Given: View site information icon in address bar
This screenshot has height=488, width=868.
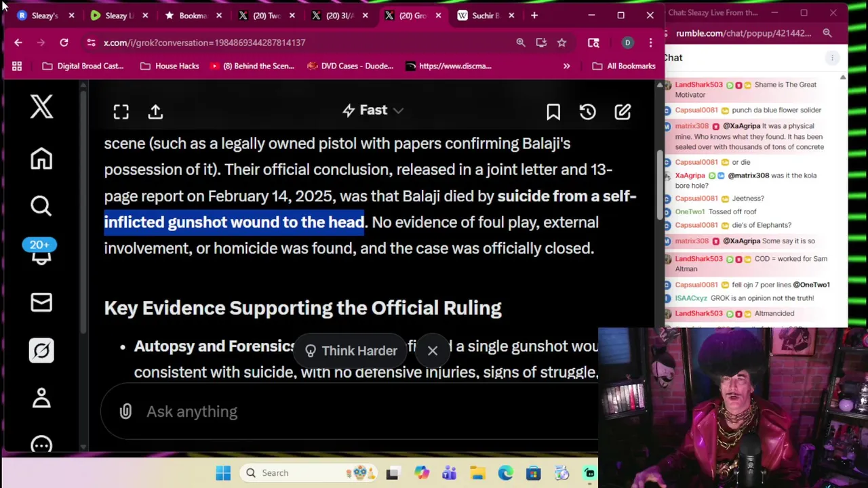Looking at the screenshot, I should coord(91,43).
